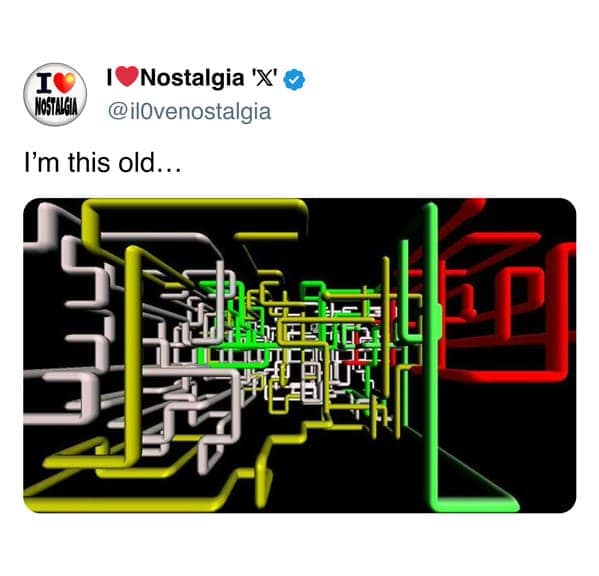Select the tweet text 'I'm this old…'
Image resolution: width=599 pixels, height=576 pixels.
102,162
